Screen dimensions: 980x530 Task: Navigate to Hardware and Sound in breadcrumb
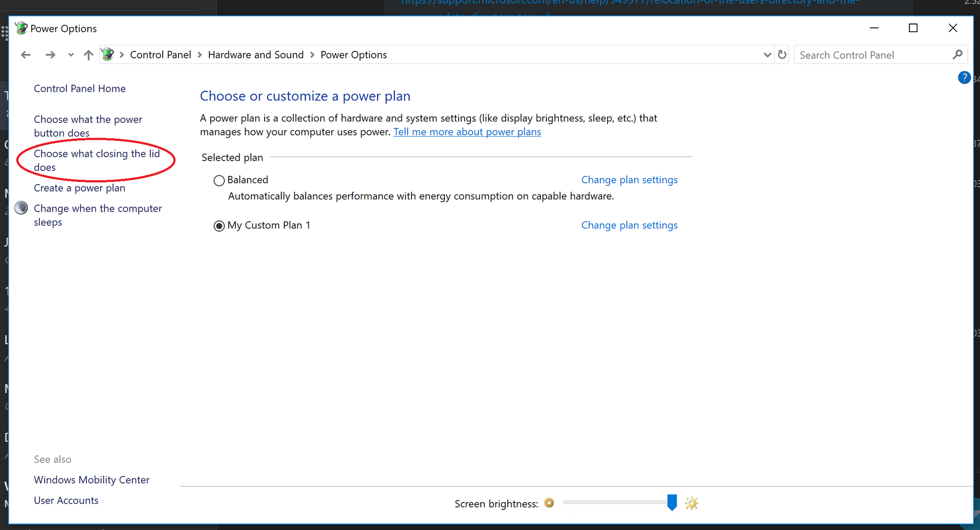point(256,54)
